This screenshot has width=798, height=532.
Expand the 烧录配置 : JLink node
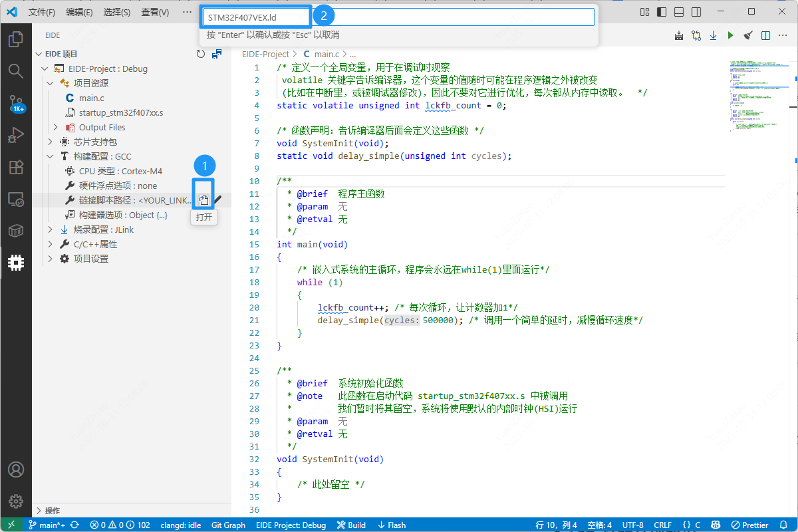click(x=51, y=229)
